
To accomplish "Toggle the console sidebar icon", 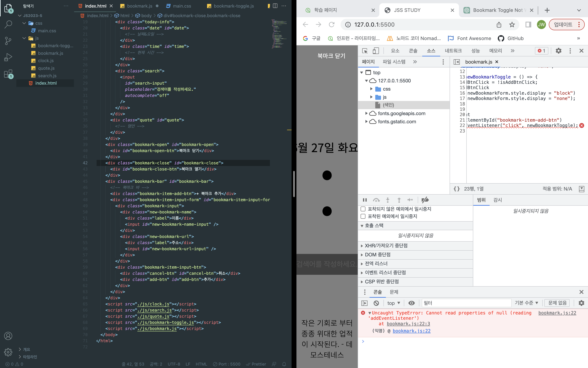I will click(364, 303).
